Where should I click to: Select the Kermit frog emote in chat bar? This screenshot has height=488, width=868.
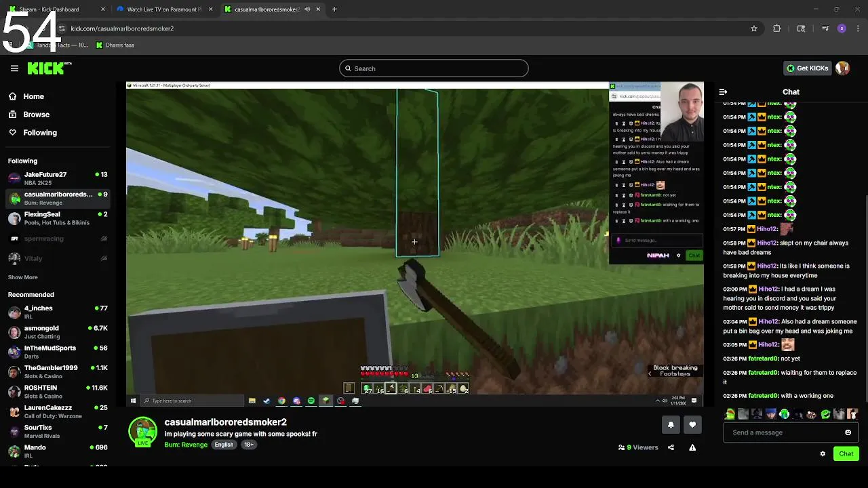click(730, 414)
